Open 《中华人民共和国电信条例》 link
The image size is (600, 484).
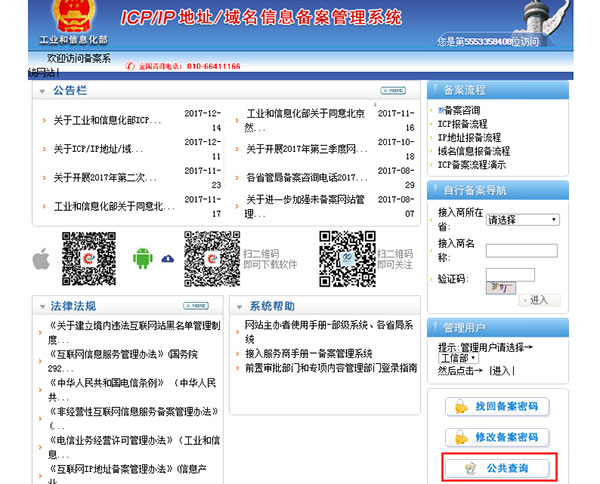[132, 390]
